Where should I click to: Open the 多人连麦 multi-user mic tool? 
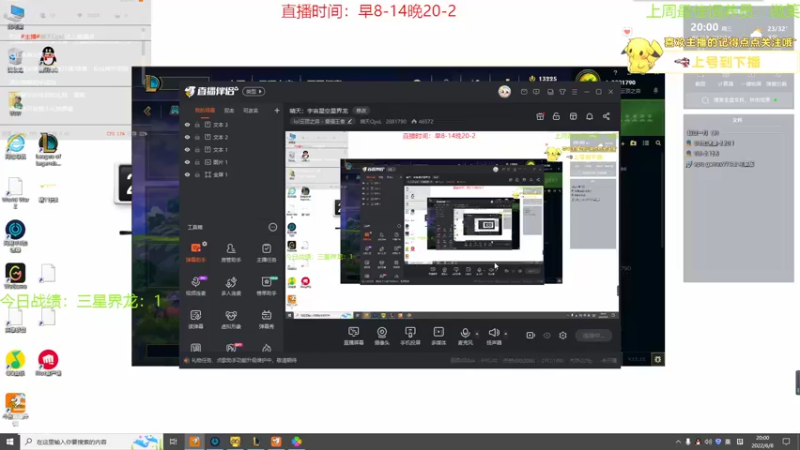point(231,286)
